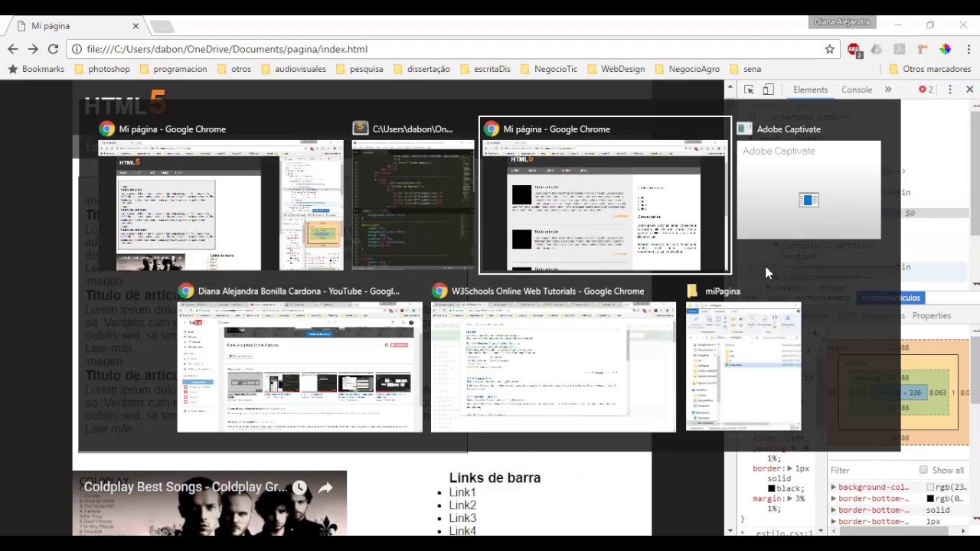Open the escritaDis bookmark folder

coord(485,69)
